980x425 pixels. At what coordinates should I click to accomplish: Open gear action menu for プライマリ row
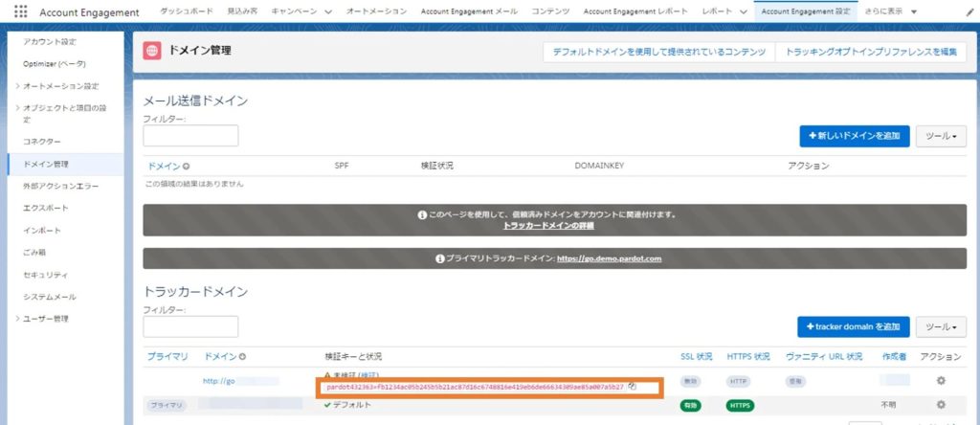[941, 404]
